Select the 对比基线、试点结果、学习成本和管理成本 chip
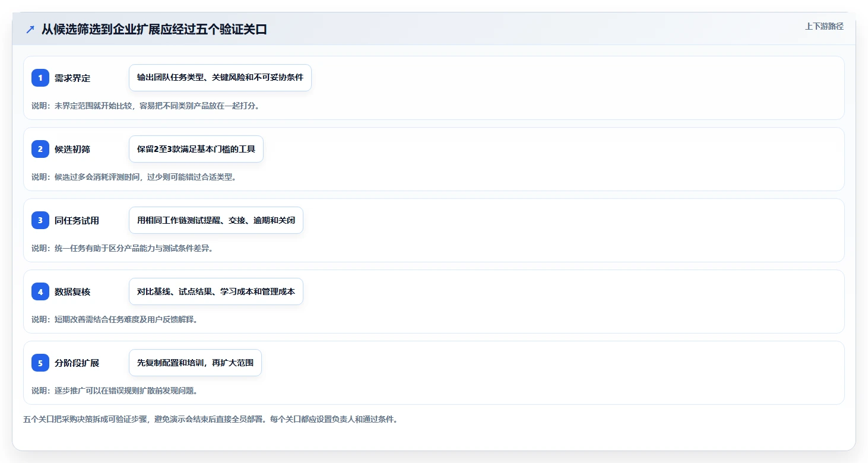Image resolution: width=868 pixels, height=463 pixels. coord(216,291)
